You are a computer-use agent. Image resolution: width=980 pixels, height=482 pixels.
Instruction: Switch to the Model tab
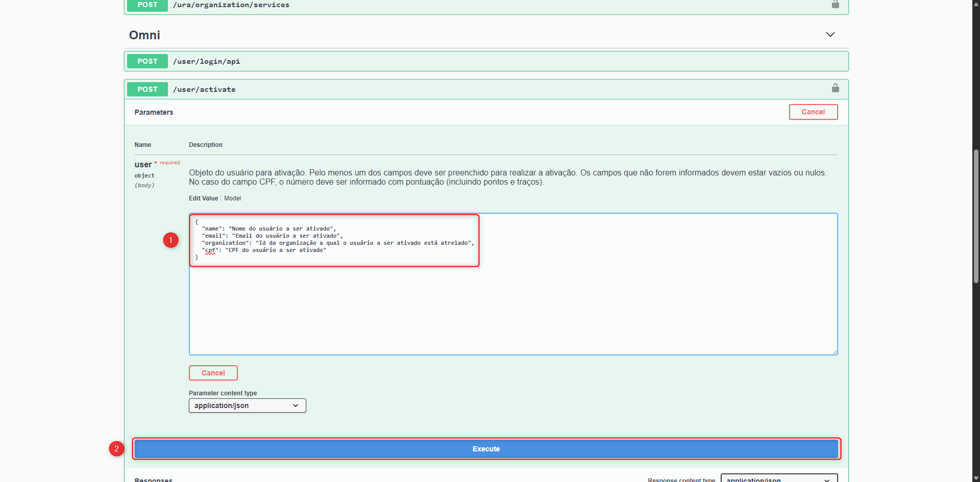point(232,198)
